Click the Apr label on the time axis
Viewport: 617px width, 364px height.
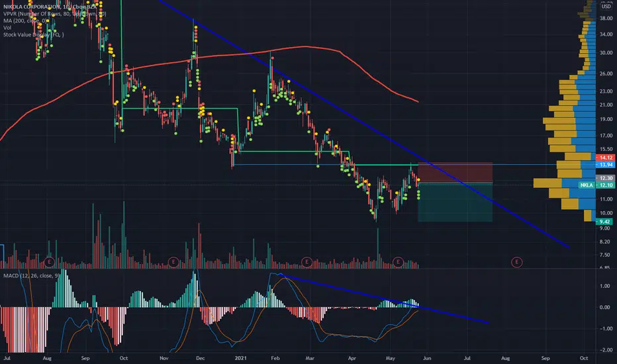(x=352, y=358)
